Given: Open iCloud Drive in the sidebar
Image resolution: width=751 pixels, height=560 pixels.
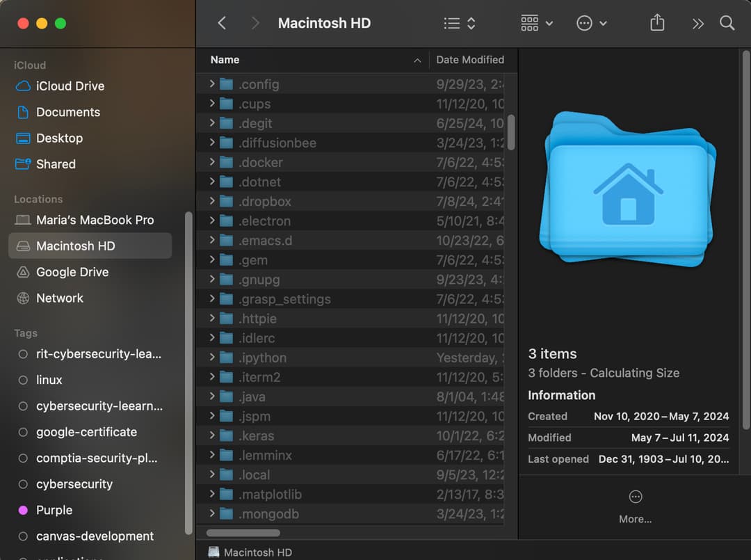Looking at the screenshot, I should pyautogui.click(x=67, y=86).
